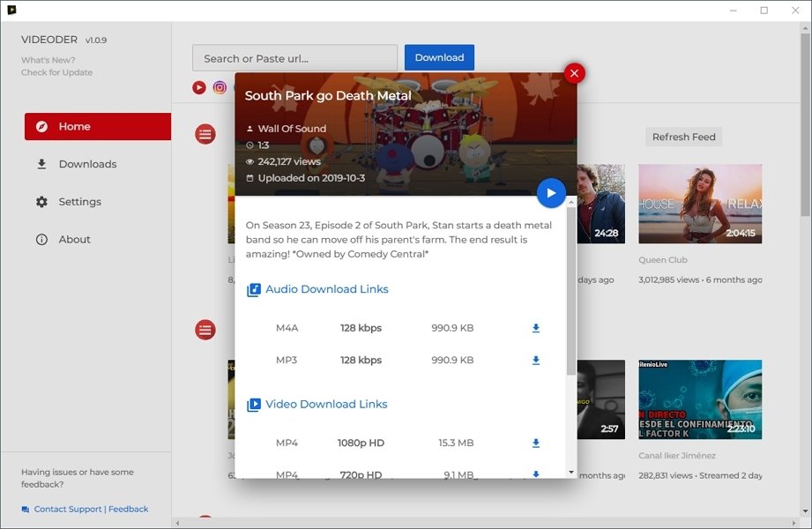Open the YouTube site icon

pyautogui.click(x=199, y=87)
